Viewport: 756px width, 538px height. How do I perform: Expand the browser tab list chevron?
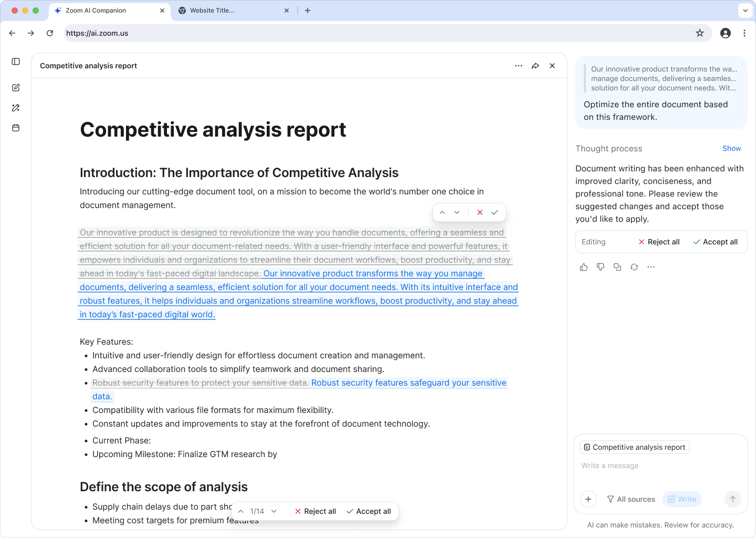pyautogui.click(x=745, y=11)
